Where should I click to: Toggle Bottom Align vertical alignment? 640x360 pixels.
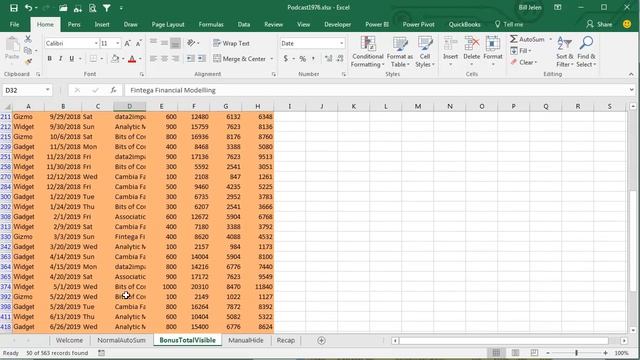(x=176, y=43)
